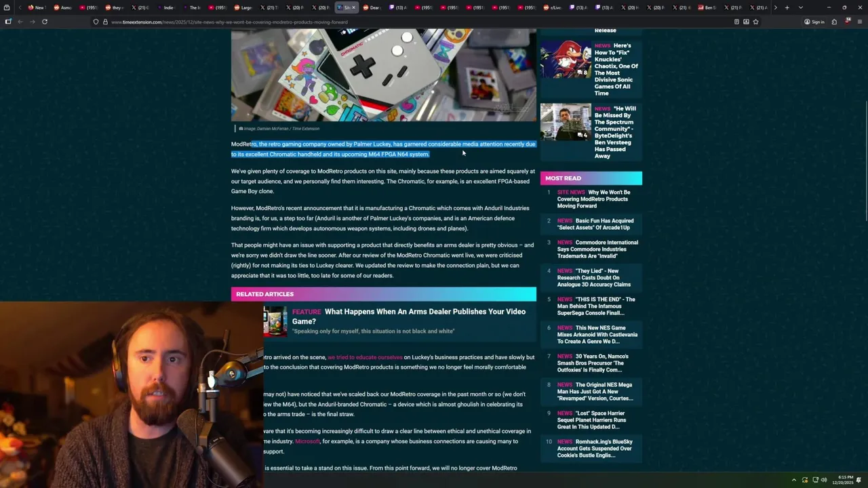Switch to the 'Asmo' Reddit tab
This screenshot has width=868, height=488.
[63, 7]
